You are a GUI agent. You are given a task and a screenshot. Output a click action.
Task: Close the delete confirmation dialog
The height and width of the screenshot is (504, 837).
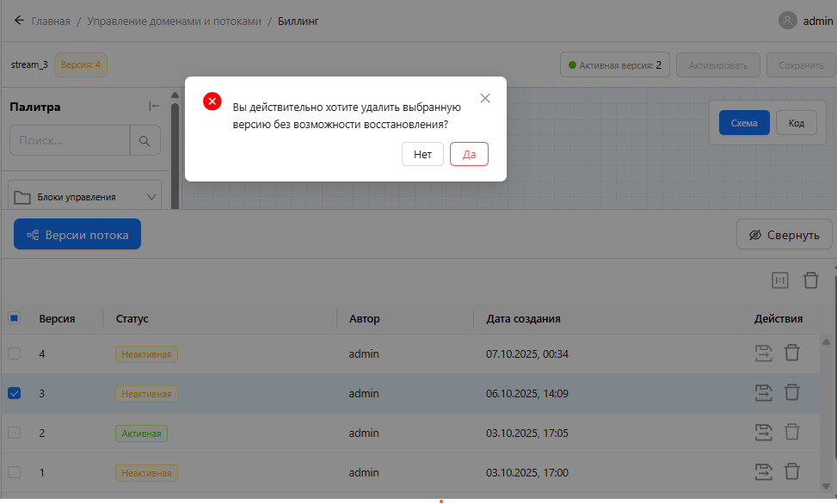(485, 98)
